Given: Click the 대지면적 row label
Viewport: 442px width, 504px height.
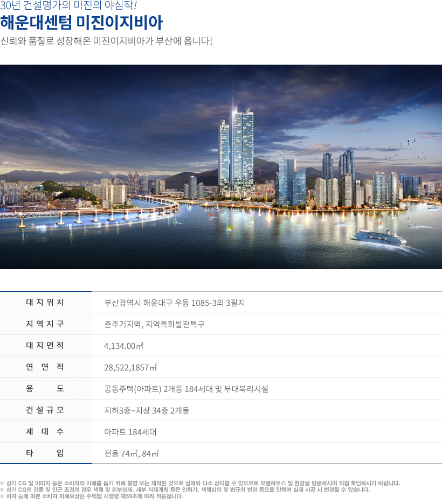Looking at the screenshot, I should [x=45, y=346].
